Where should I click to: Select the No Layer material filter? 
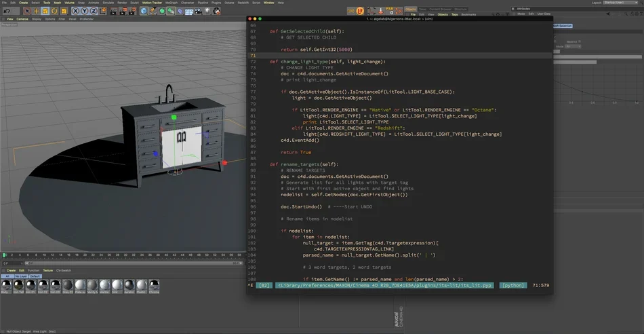coord(21,276)
